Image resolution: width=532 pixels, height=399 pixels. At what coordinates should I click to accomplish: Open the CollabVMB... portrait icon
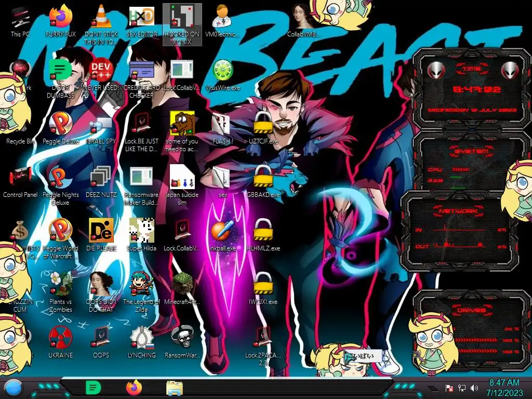click(x=303, y=21)
